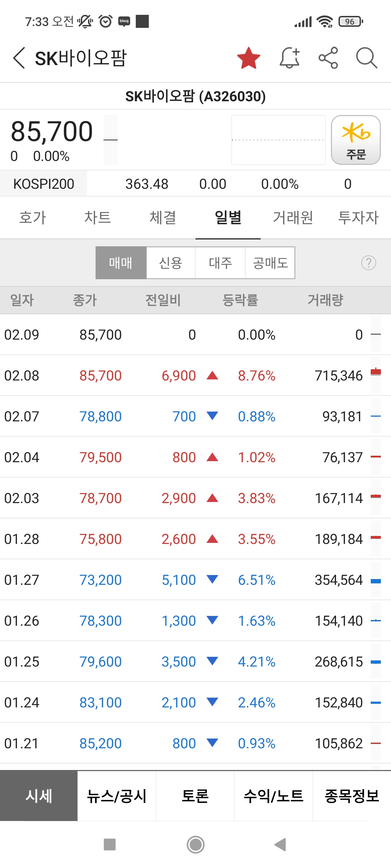Tap the current price 85,700 headline
The height and width of the screenshot is (868, 391).
(x=52, y=132)
